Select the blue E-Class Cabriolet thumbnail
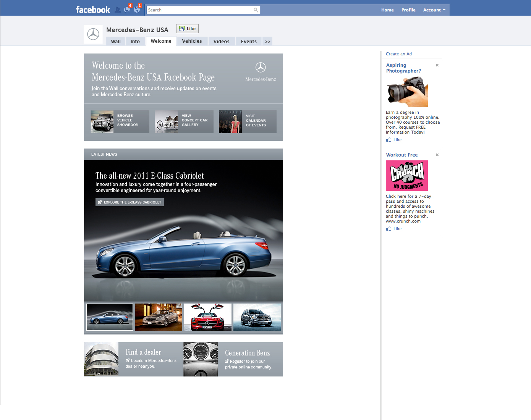The width and height of the screenshot is (531, 420). coord(110,317)
